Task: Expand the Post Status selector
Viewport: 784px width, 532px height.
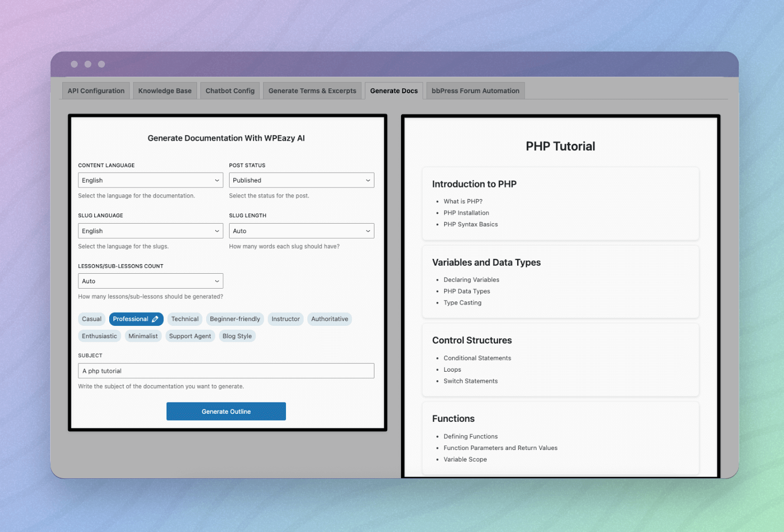Action: (301, 180)
